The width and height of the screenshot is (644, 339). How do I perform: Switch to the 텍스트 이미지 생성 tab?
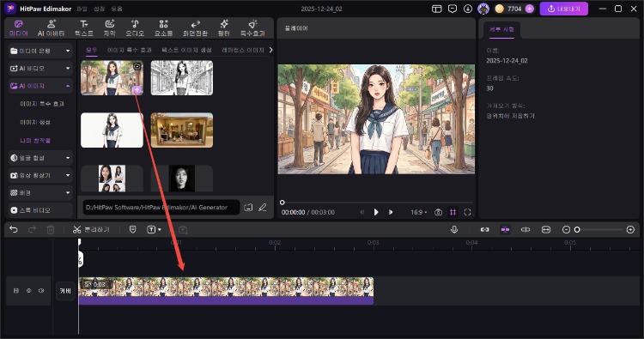[186, 50]
